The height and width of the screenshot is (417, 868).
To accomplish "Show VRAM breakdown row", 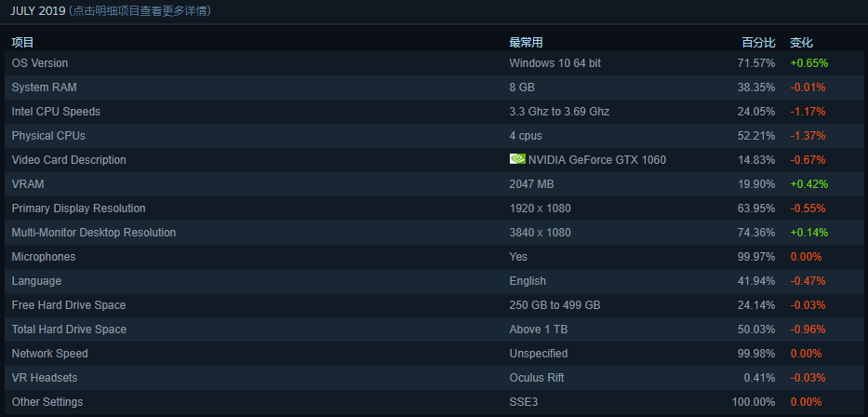I will click(28, 184).
